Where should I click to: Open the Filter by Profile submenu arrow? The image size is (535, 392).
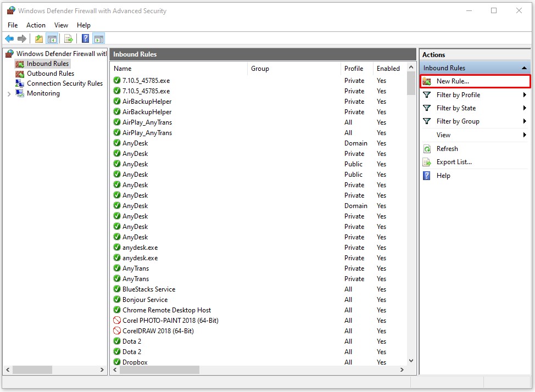click(525, 95)
